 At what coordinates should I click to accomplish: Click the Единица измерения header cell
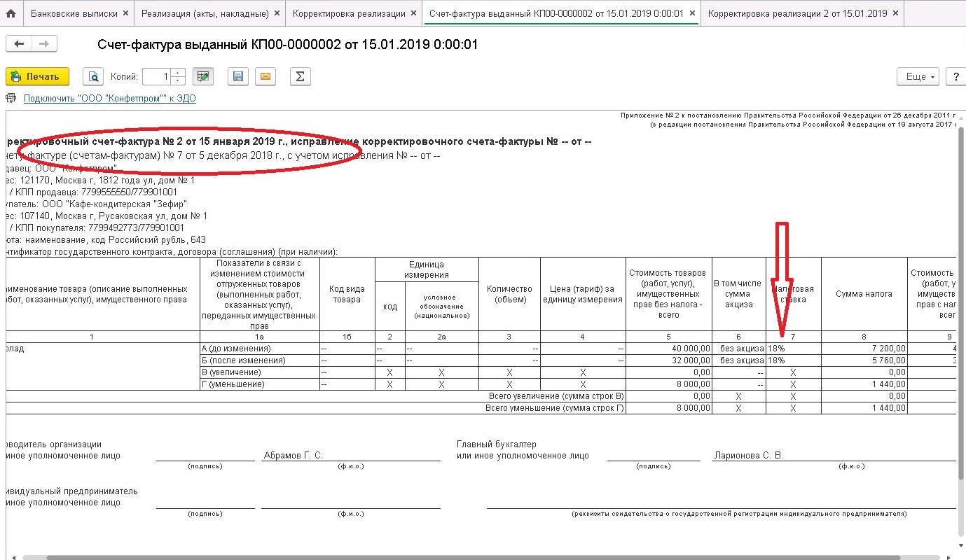coord(427,269)
